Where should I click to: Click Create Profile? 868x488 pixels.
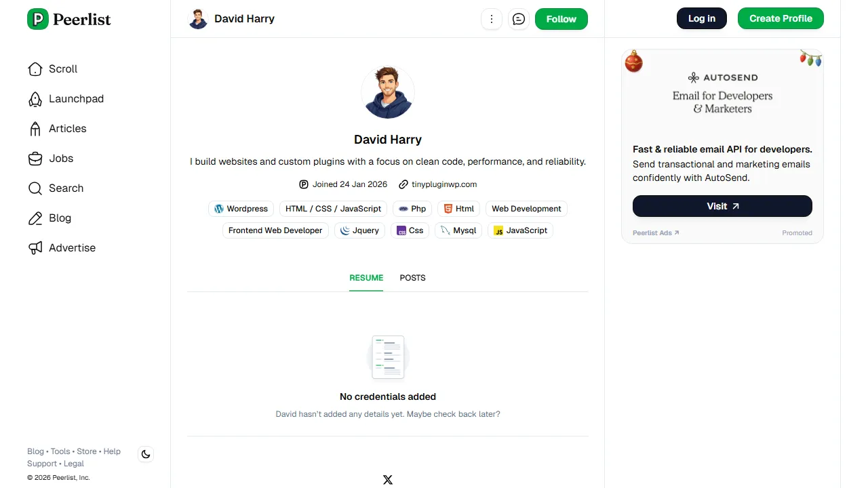[x=781, y=18]
